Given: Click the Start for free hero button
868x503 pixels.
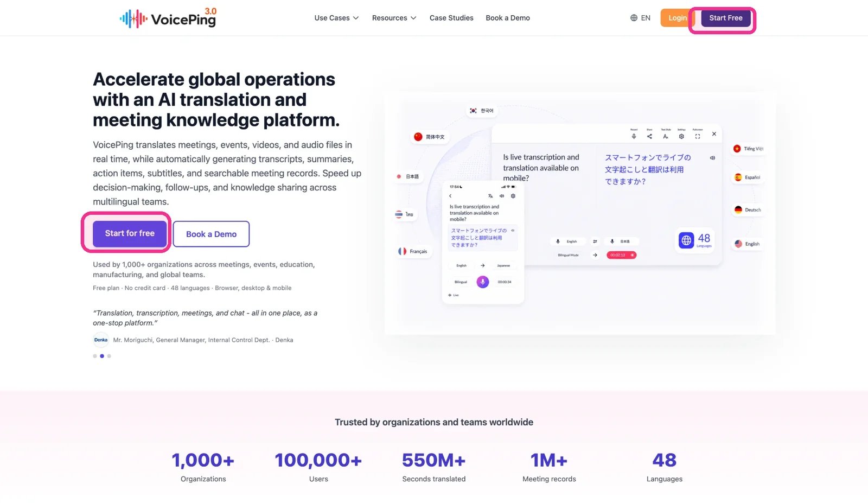Looking at the screenshot, I should (x=130, y=233).
